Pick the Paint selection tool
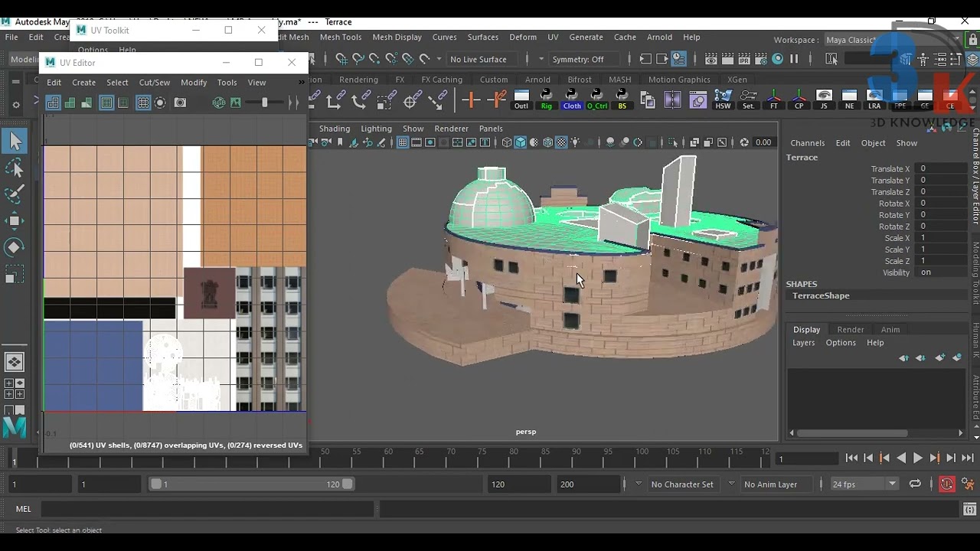The height and width of the screenshot is (551, 980). click(15, 194)
